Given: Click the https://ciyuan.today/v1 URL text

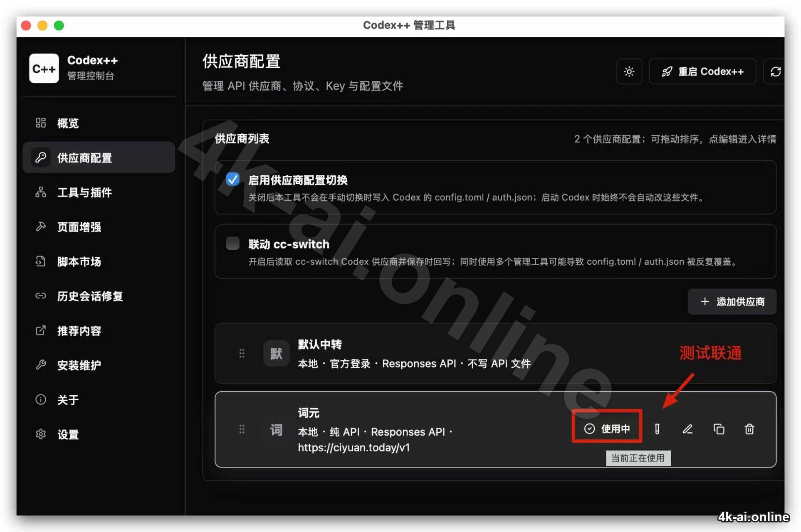Looking at the screenshot, I should pyautogui.click(x=354, y=448).
